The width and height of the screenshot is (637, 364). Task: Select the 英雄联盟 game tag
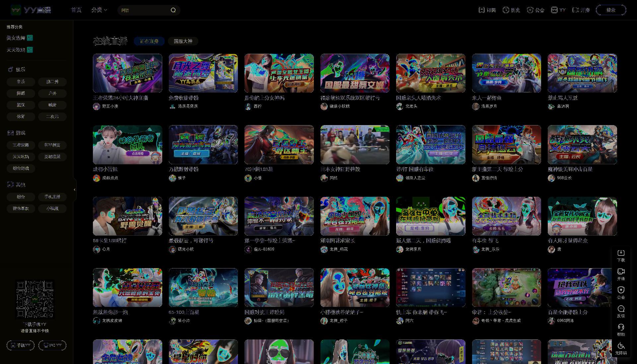(x=52, y=157)
